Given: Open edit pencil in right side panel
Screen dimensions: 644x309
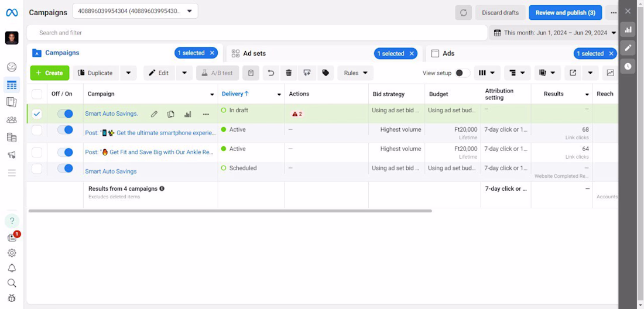Looking at the screenshot, I should click(628, 47).
